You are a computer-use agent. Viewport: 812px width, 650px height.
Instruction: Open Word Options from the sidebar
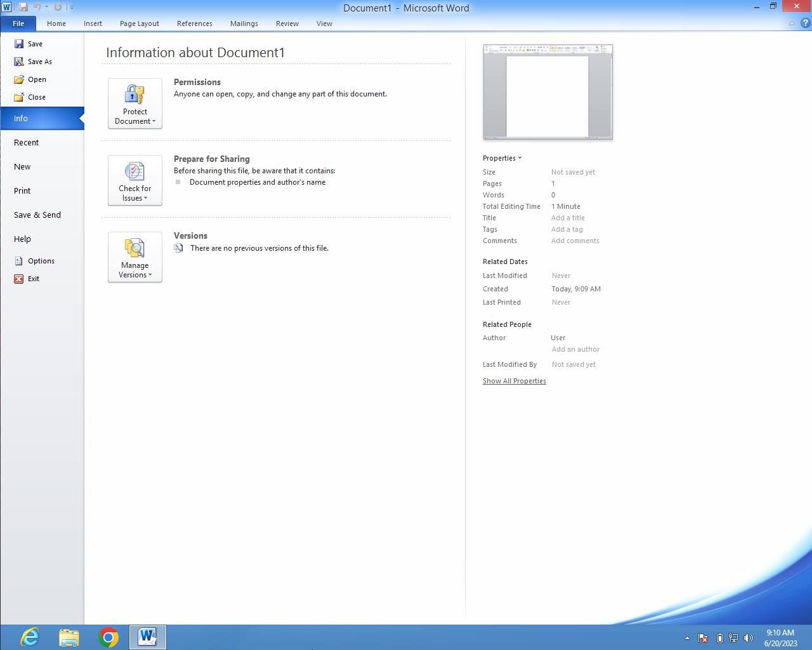click(41, 261)
